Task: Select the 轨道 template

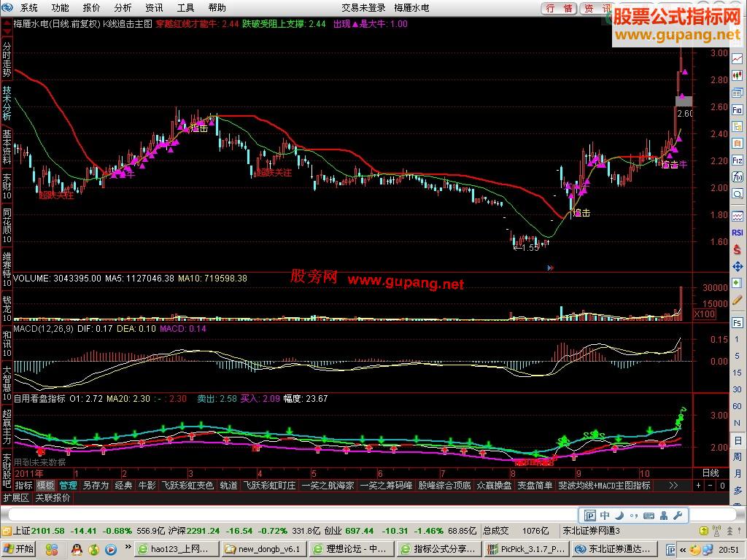Action: pos(228,485)
